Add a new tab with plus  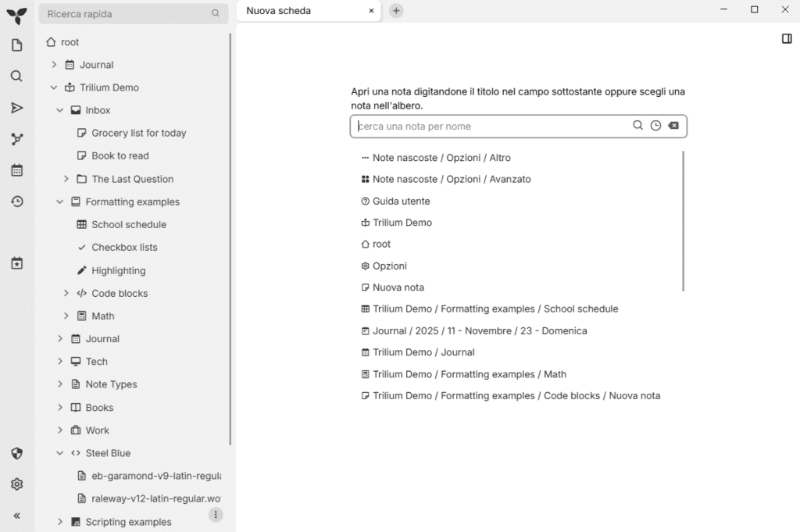pyautogui.click(x=396, y=11)
